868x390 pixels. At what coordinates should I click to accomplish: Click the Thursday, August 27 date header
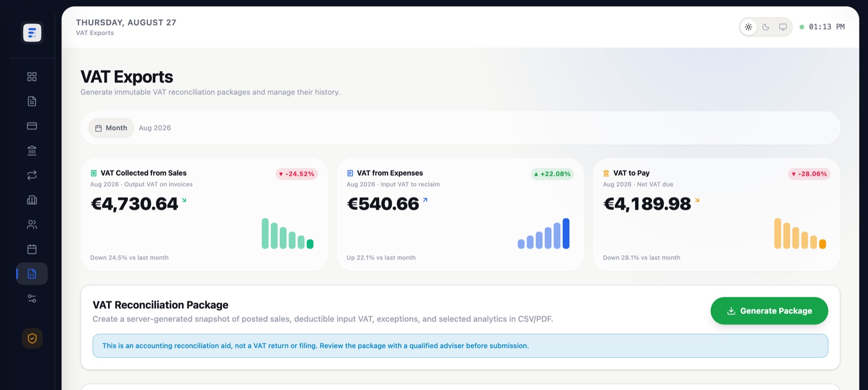(x=126, y=23)
